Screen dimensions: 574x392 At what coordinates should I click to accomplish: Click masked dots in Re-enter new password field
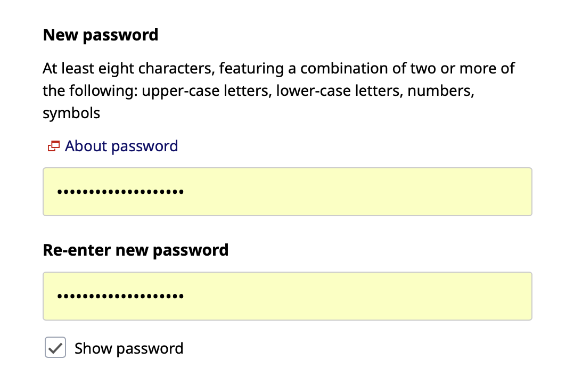120,296
